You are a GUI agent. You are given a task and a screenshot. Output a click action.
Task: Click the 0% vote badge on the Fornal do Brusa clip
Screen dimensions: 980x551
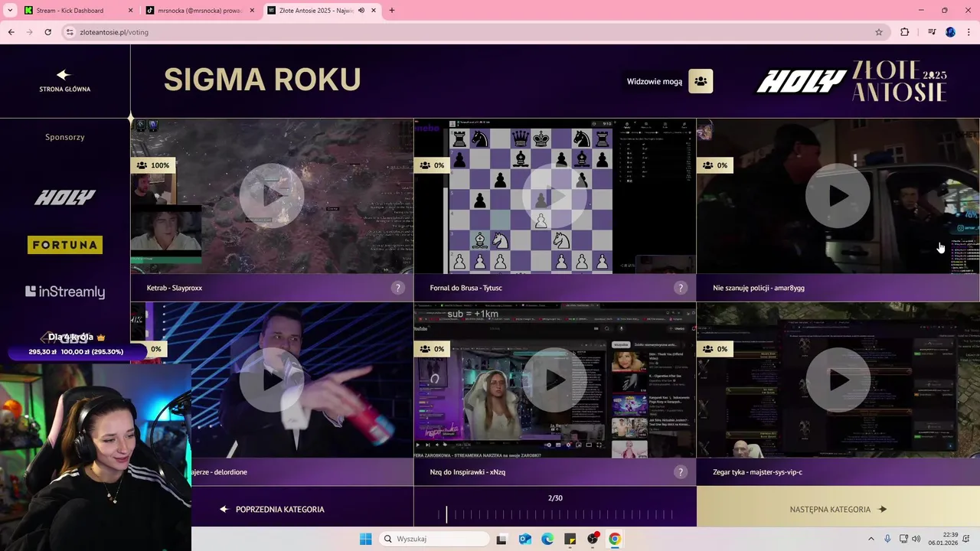coord(430,165)
